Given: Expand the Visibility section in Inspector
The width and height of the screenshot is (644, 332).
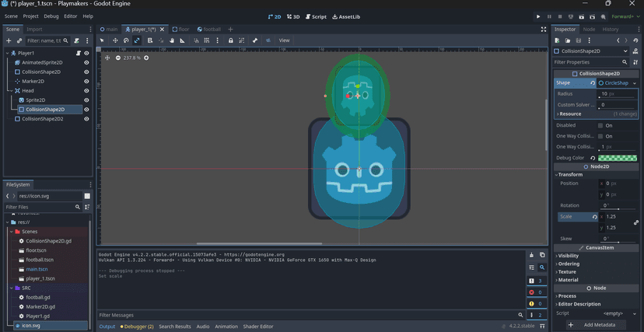Looking at the screenshot, I should [x=569, y=255].
